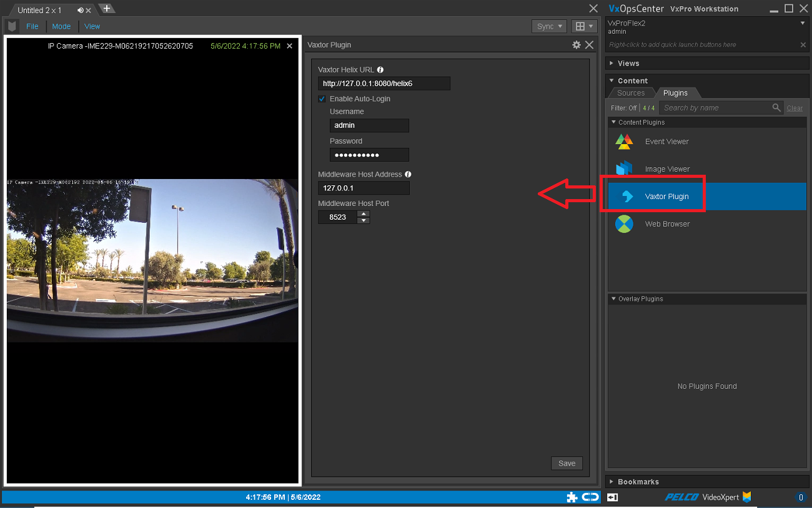
Task: Open the Event Viewer plugin
Action: point(666,142)
